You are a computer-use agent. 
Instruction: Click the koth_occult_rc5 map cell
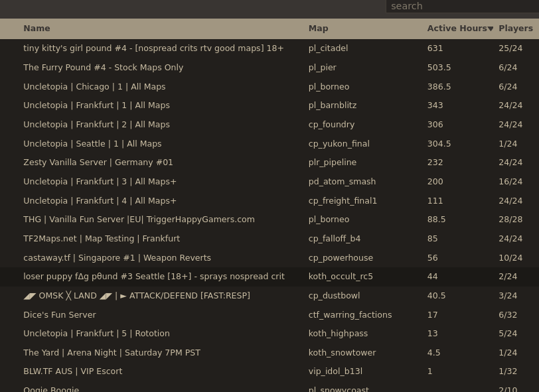click(x=341, y=277)
